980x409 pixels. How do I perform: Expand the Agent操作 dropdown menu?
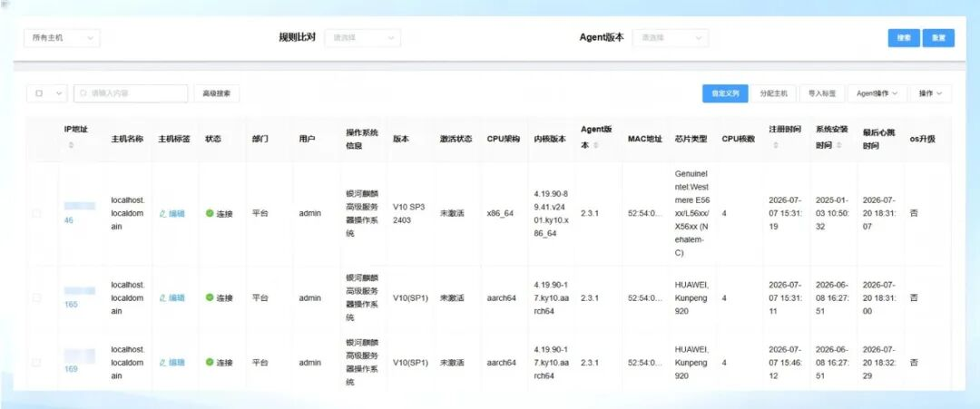pyautogui.click(x=877, y=93)
